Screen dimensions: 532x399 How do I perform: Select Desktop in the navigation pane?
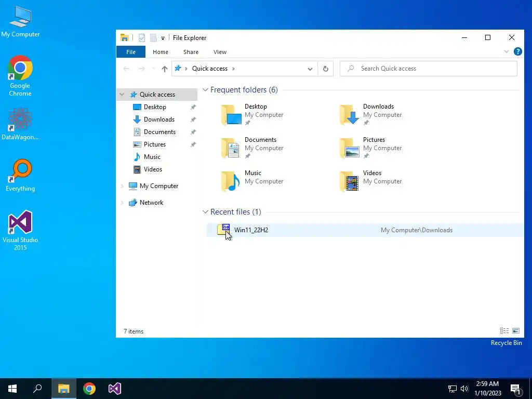tap(155, 107)
